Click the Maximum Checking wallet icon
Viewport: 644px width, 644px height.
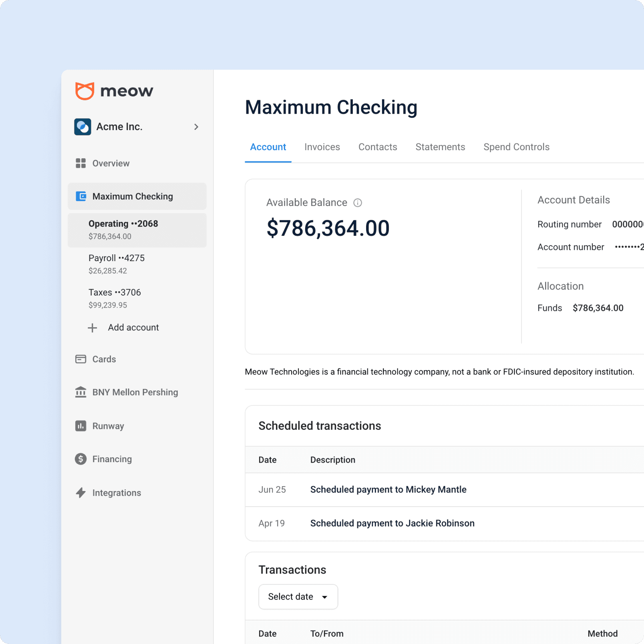click(81, 196)
